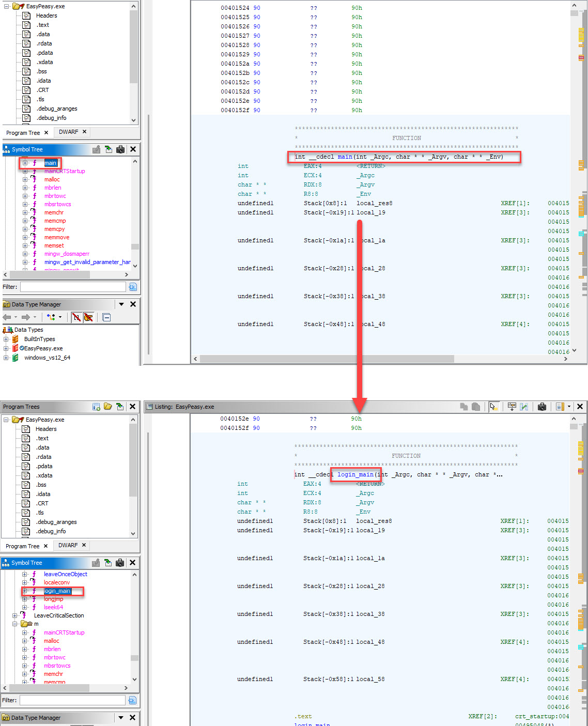
Task: Open the Listing overview margin dropdown arrow
Action: point(569,407)
